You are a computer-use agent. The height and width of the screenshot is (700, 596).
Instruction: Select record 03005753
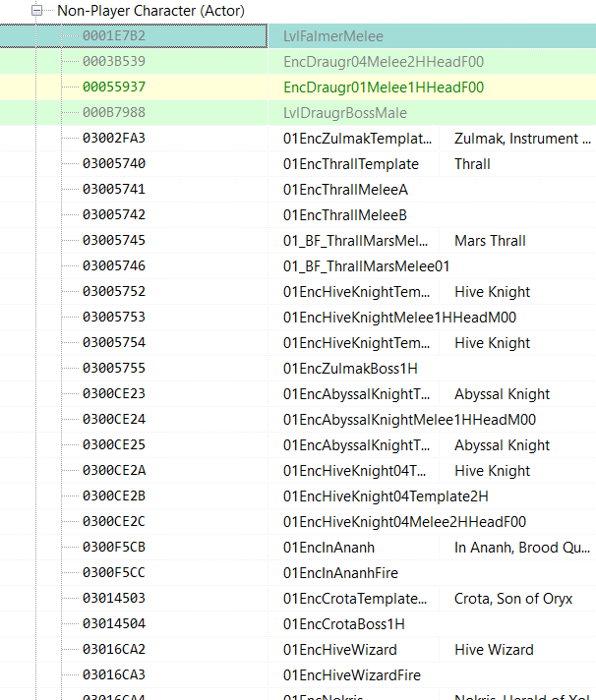coord(114,317)
